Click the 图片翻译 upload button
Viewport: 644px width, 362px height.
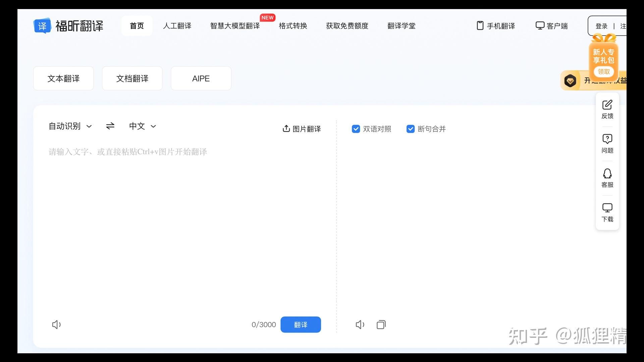tap(302, 129)
